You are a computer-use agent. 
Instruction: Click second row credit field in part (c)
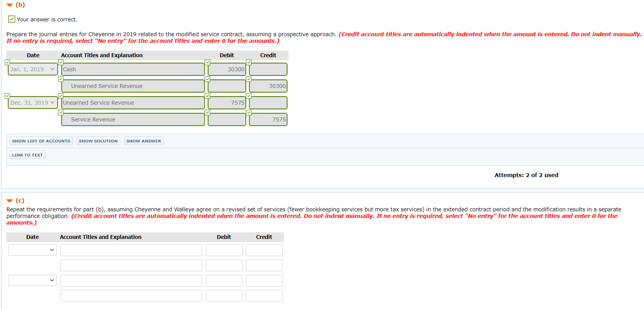264,265
